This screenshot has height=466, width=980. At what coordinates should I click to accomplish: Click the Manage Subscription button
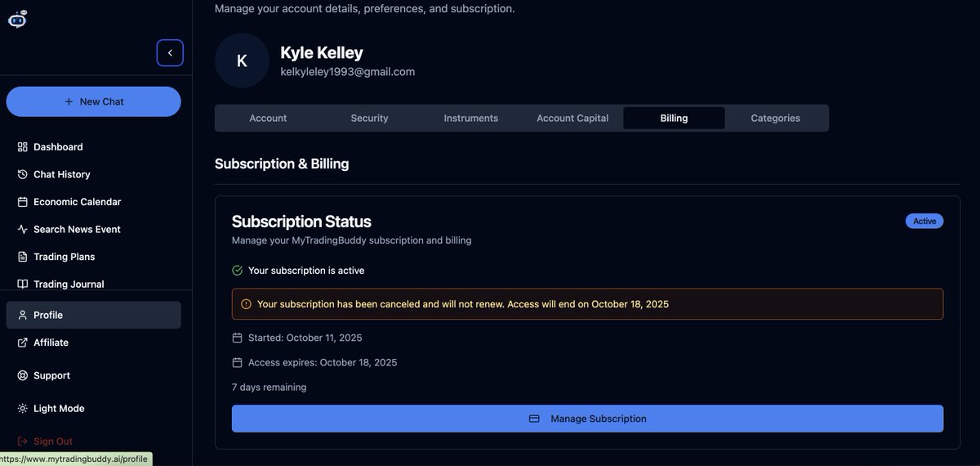[x=587, y=419]
